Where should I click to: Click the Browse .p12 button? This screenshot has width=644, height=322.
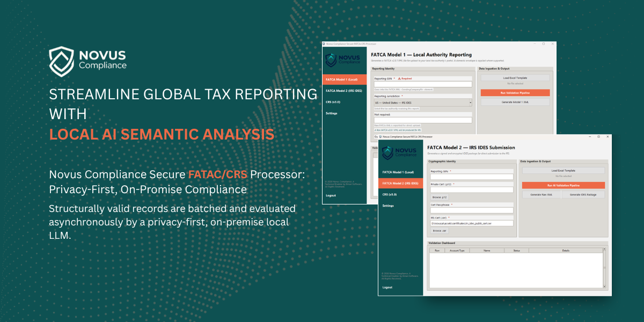click(x=440, y=197)
